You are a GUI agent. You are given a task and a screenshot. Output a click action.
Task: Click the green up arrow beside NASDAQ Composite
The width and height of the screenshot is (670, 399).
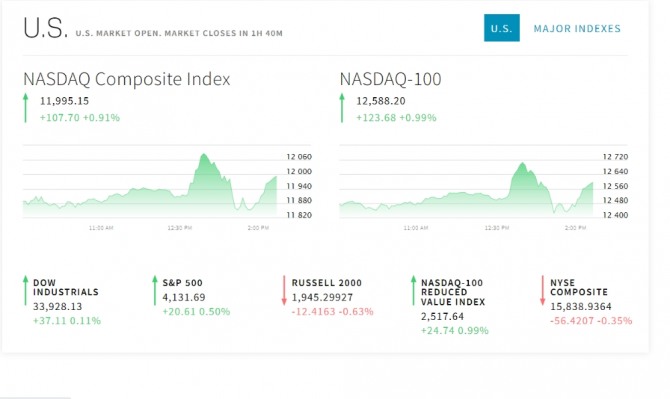[x=26, y=108]
